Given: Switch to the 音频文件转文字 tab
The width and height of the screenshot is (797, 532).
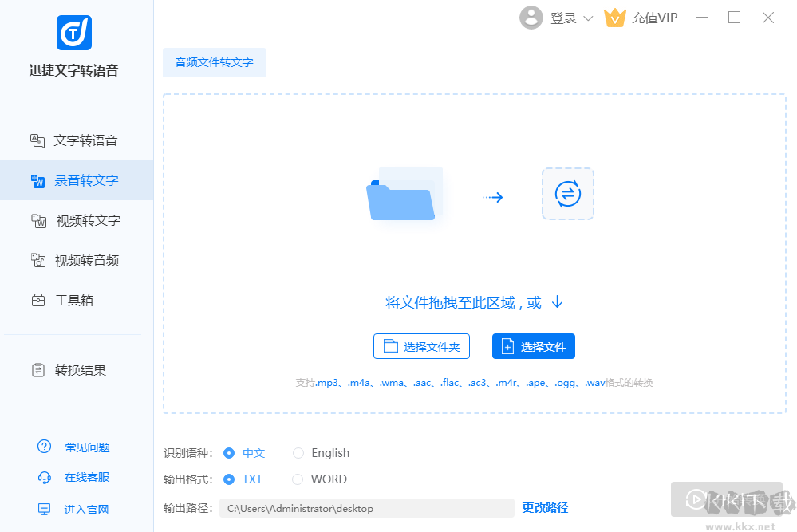Looking at the screenshot, I should 214,61.
